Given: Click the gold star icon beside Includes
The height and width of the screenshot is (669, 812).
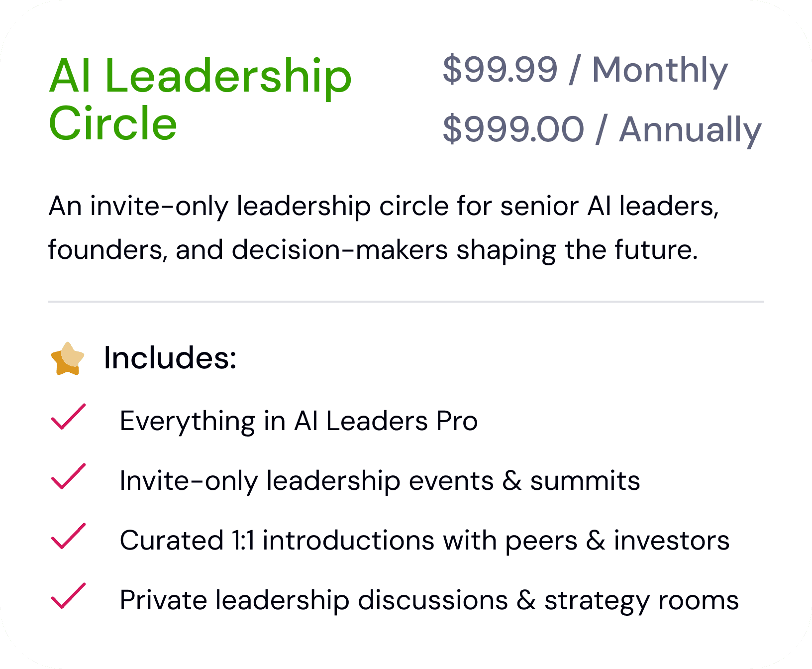Looking at the screenshot, I should 68,358.
